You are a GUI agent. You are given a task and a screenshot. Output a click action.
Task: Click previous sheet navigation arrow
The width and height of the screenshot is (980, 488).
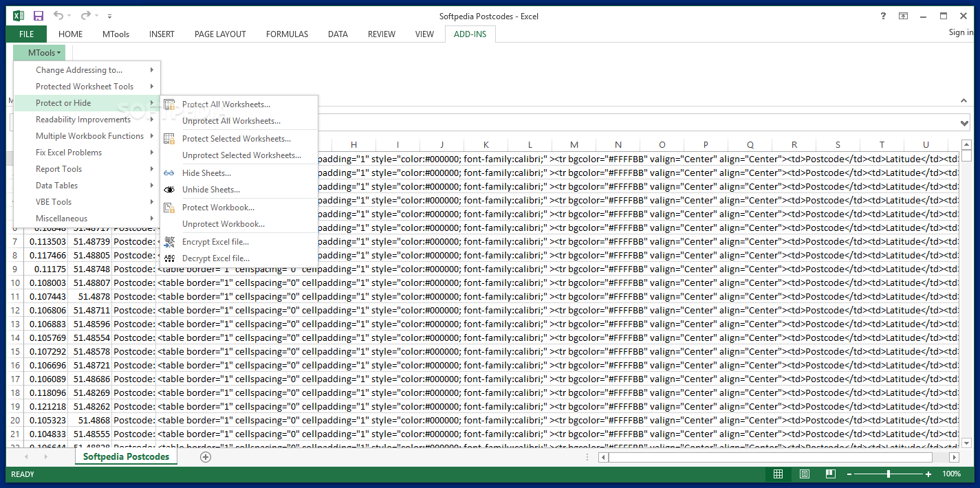[x=27, y=457]
